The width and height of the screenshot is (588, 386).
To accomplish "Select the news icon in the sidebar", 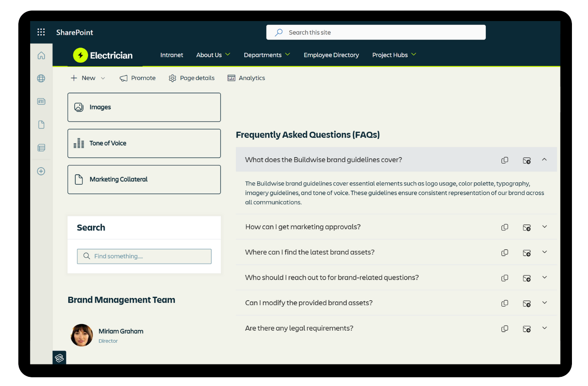I will (41, 101).
